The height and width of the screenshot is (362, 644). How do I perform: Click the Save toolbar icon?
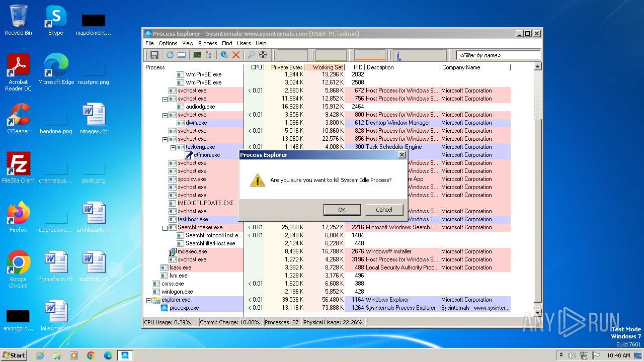click(154, 55)
